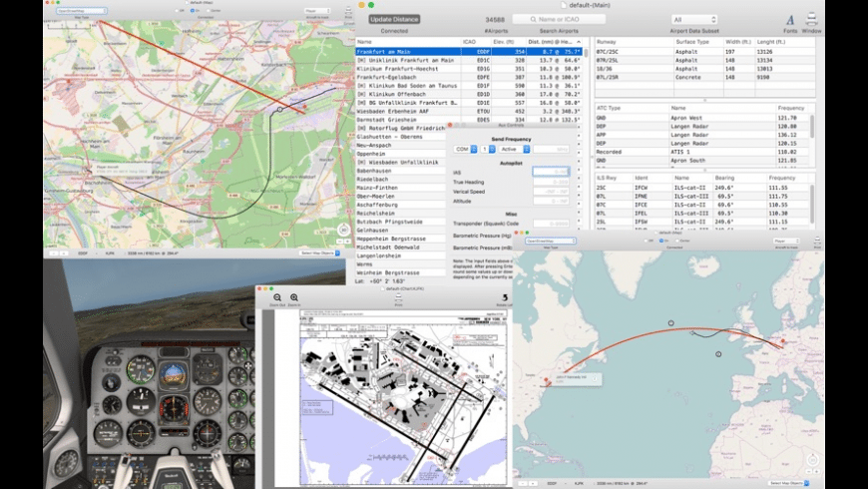Select Wiesbaden Erbenheim AAF row
868x489 pixels.
coord(468,111)
